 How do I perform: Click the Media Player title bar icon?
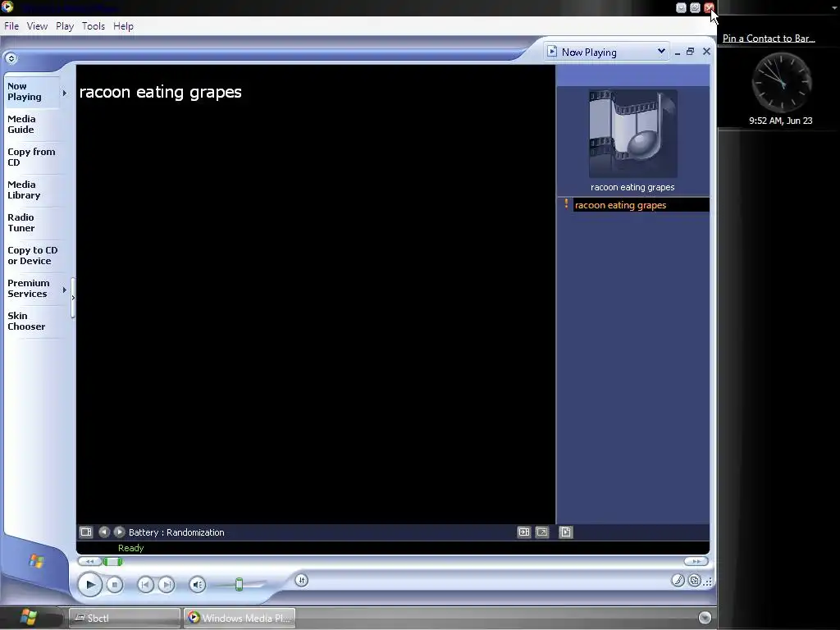(7, 7)
